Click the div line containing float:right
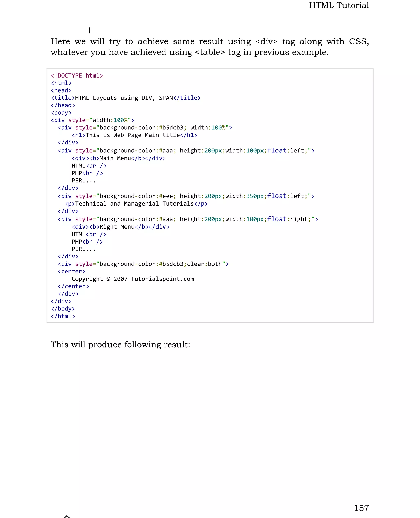This screenshot has width=420, height=518. (188, 219)
